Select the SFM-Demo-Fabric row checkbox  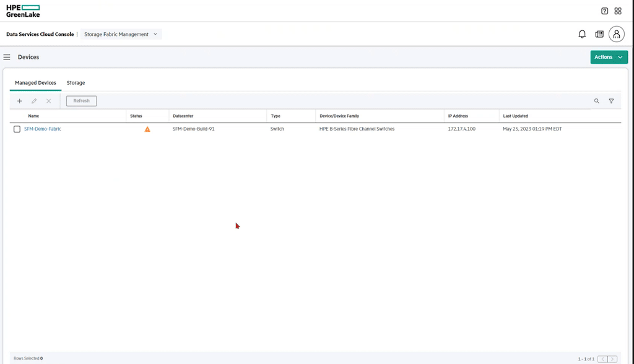tap(17, 129)
